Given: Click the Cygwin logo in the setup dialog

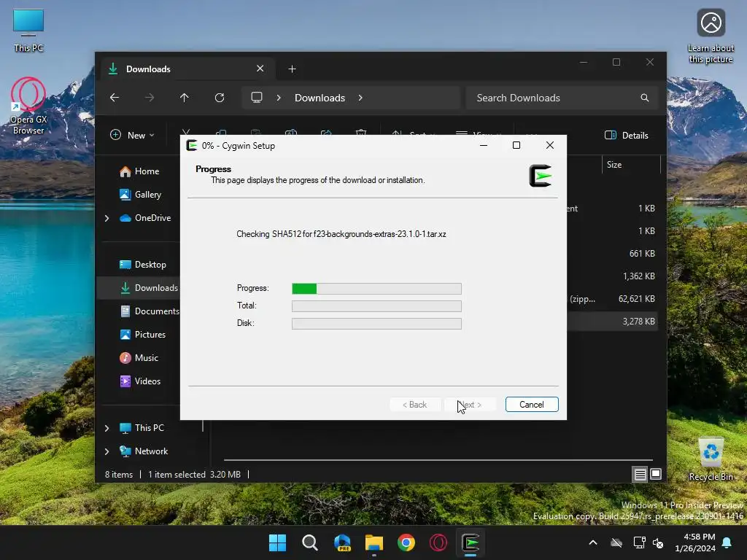Looking at the screenshot, I should (541, 176).
